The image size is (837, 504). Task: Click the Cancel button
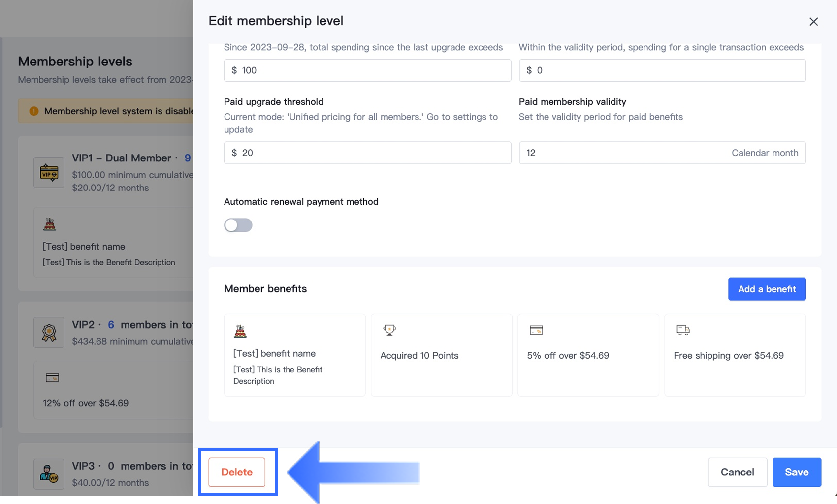click(737, 472)
